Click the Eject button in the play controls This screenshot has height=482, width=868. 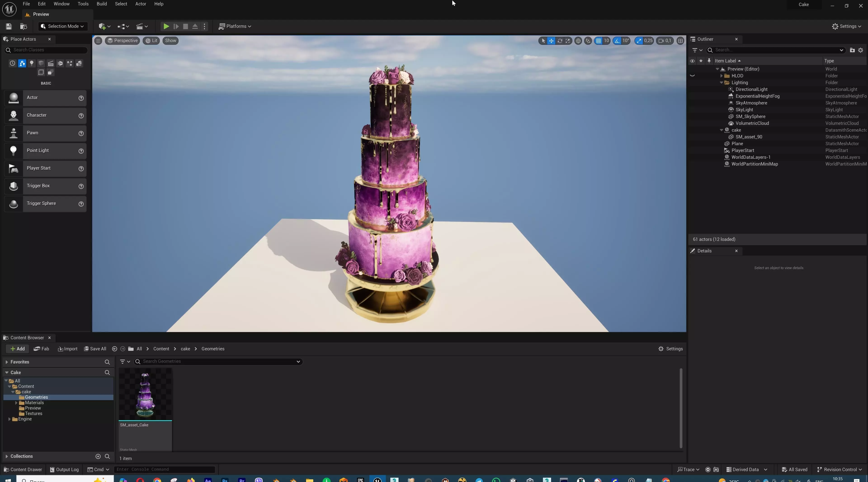click(195, 26)
